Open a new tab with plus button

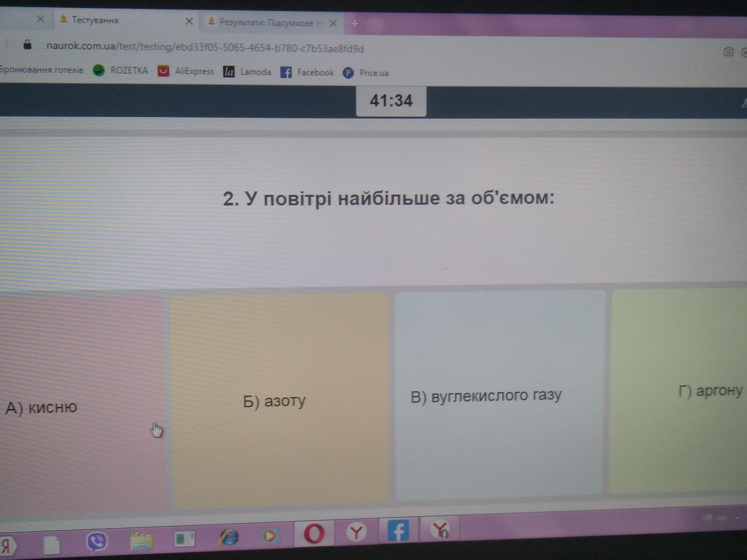coord(355,24)
